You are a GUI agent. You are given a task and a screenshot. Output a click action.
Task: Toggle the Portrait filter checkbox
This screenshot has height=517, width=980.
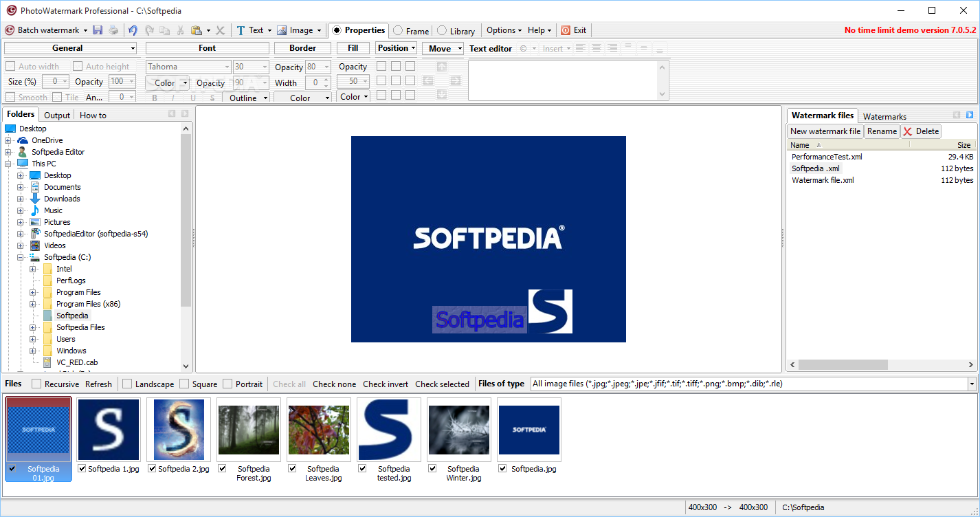click(227, 384)
